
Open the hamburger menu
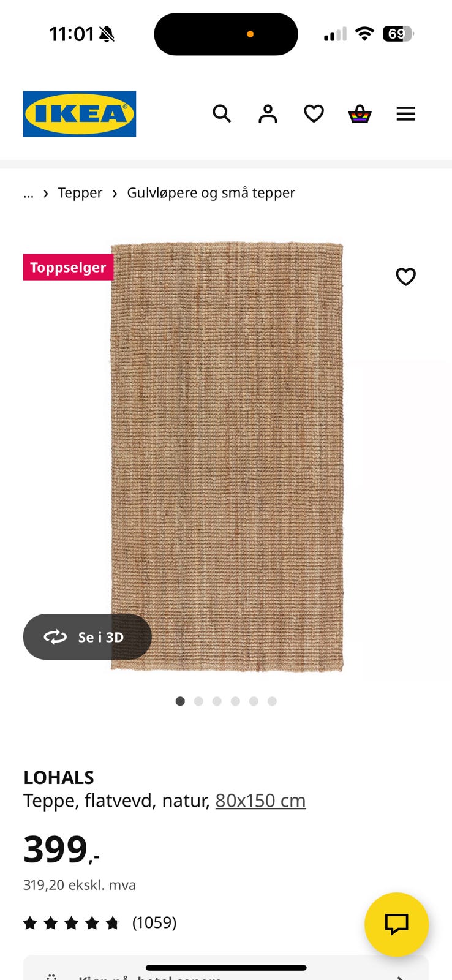[405, 113]
